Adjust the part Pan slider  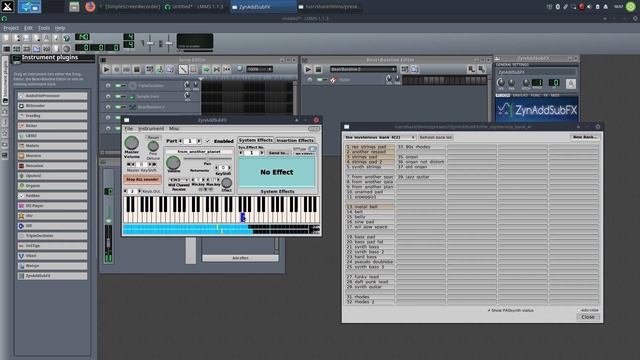207,159
